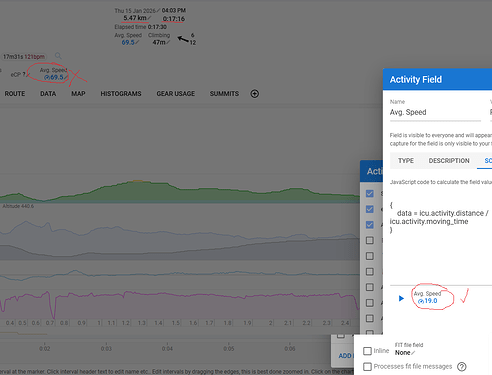
Task: Click the 0:02 time axis label
Action: coord(45,349)
